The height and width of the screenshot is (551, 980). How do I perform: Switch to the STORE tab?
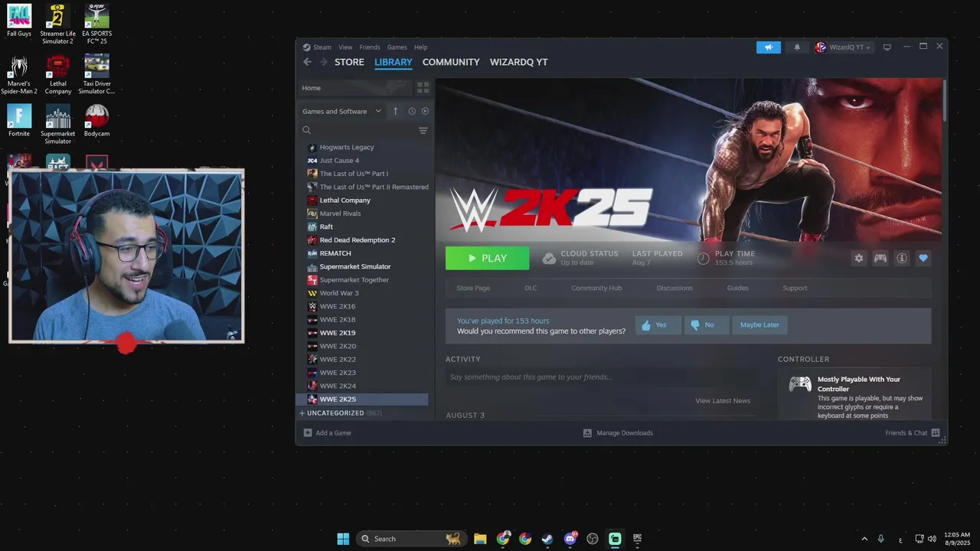[349, 62]
